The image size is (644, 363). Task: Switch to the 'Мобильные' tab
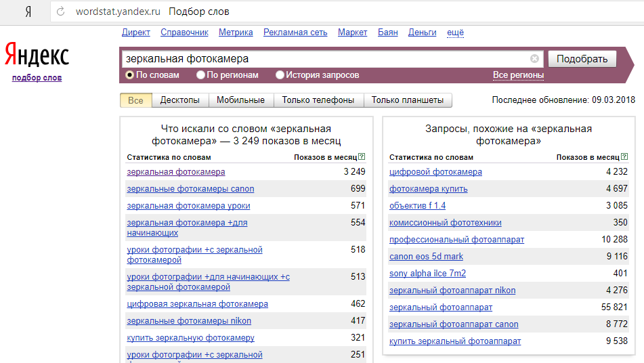[x=240, y=100]
